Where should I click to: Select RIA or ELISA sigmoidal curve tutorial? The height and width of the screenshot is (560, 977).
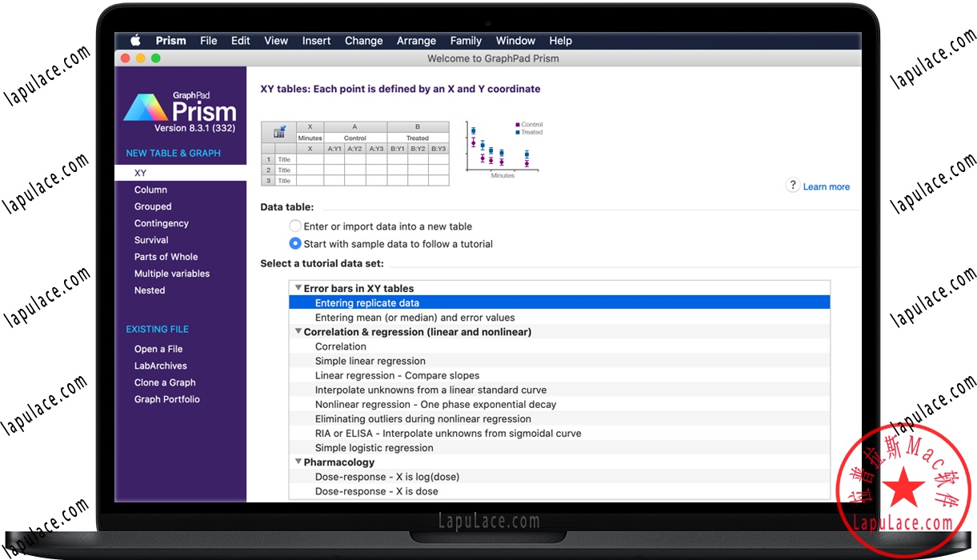click(x=559, y=433)
